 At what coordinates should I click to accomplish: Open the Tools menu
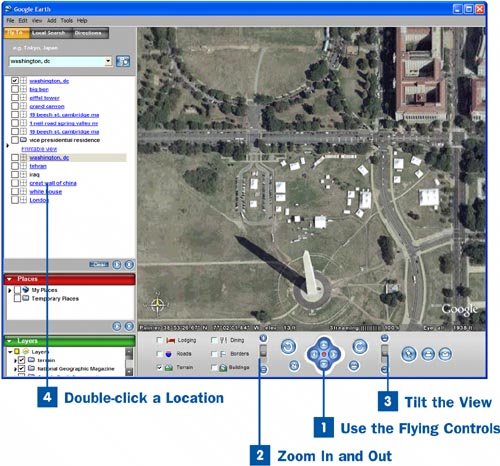[x=66, y=20]
